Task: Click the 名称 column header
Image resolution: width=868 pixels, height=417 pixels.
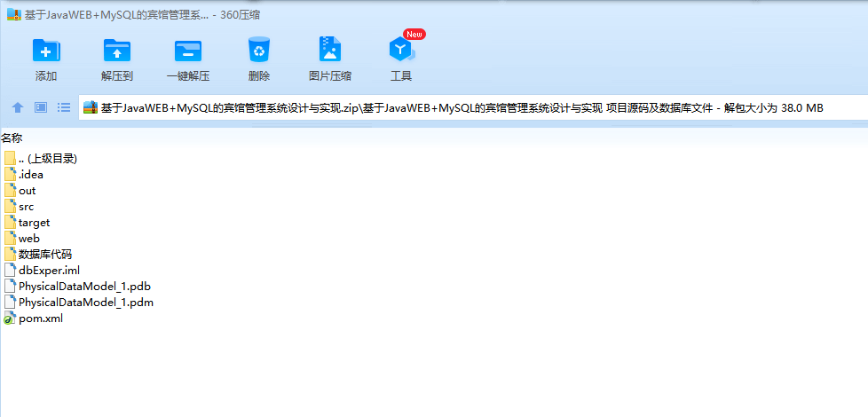Action: point(12,138)
